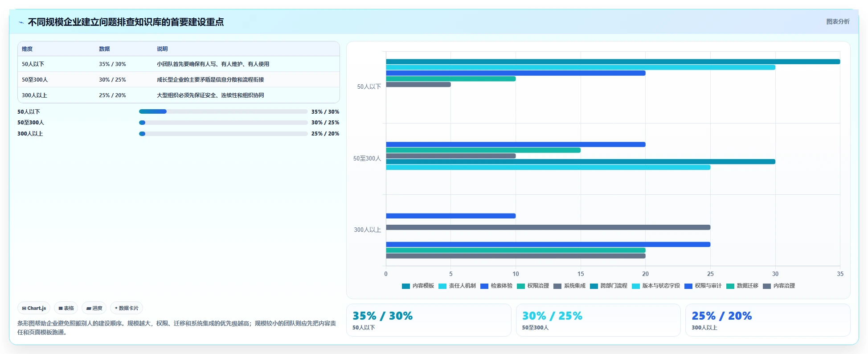This screenshot has width=868, height=354.
Task: Select the 数据卡片 chip
Action: pos(127,308)
